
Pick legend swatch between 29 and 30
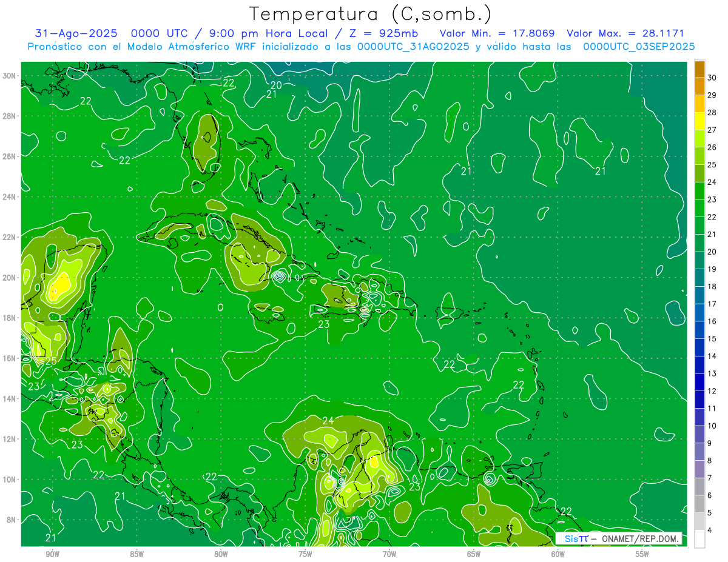699,85
